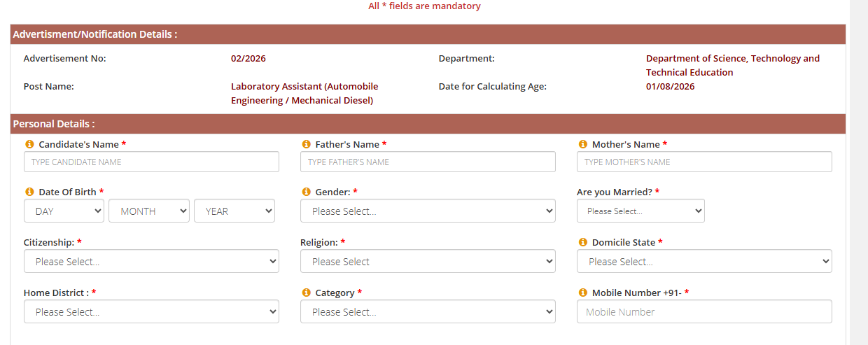This screenshot has width=868, height=345.
Task: Click info icon beside Mobile Number
Action: click(582, 293)
